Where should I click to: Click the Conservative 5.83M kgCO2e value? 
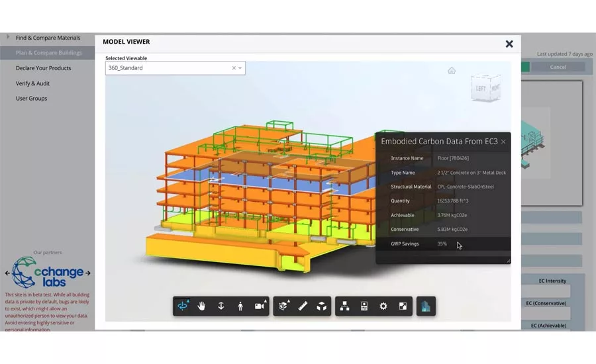click(x=452, y=229)
